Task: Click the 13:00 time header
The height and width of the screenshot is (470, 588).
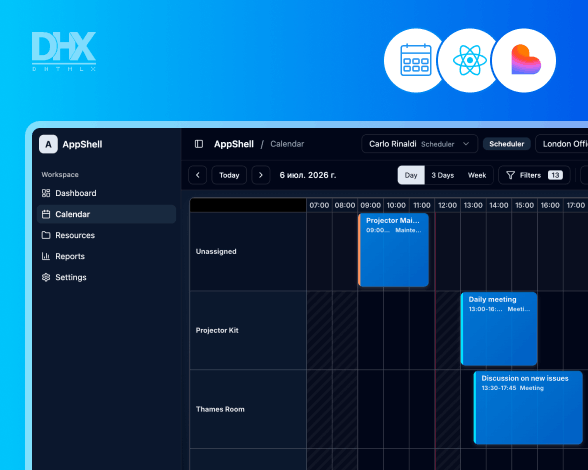Action: tap(473, 205)
